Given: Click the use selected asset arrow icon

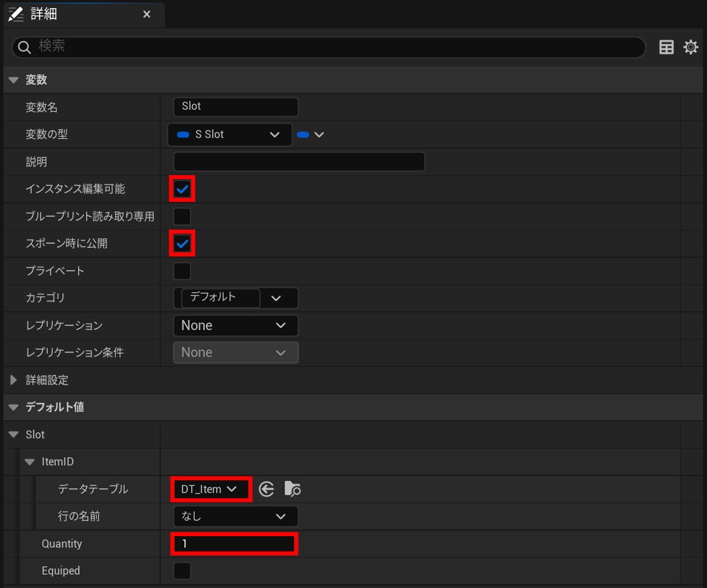Looking at the screenshot, I should 267,489.
